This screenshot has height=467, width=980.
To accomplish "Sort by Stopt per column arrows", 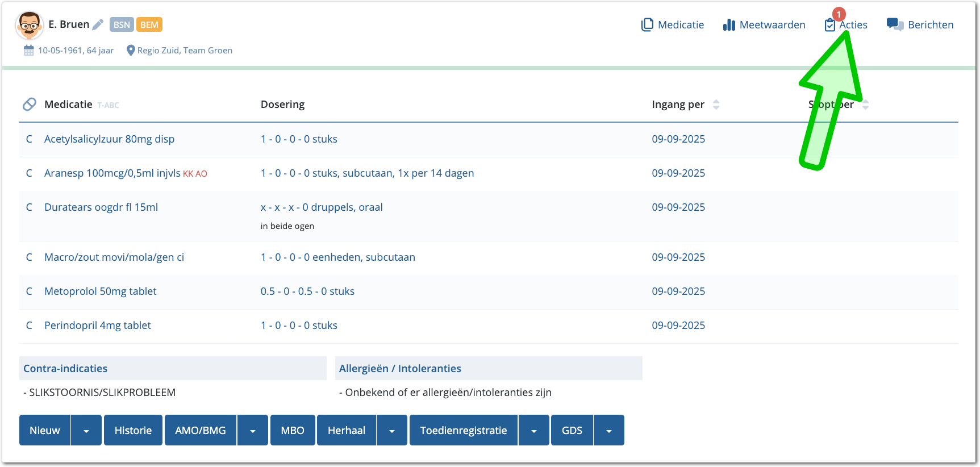I will (865, 105).
